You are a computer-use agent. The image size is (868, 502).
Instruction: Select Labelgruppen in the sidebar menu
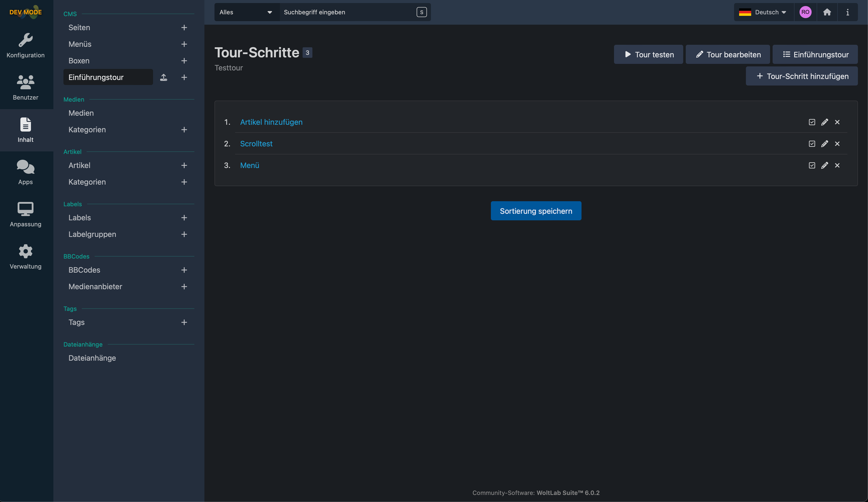point(92,234)
